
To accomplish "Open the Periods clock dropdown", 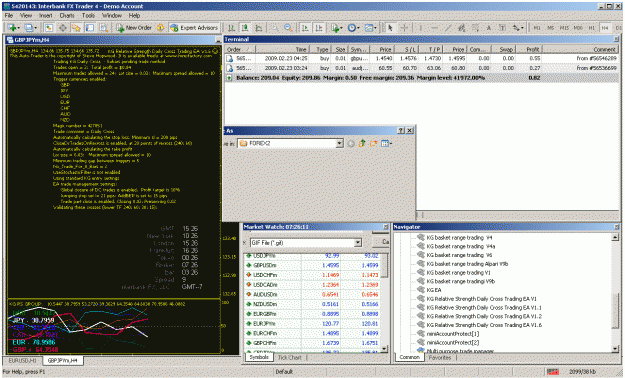I will pyautogui.click(x=353, y=28).
